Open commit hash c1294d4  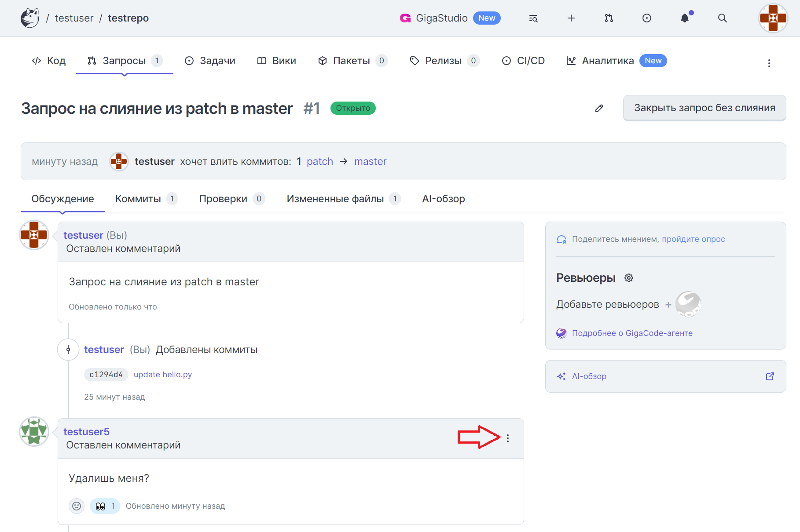click(106, 375)
